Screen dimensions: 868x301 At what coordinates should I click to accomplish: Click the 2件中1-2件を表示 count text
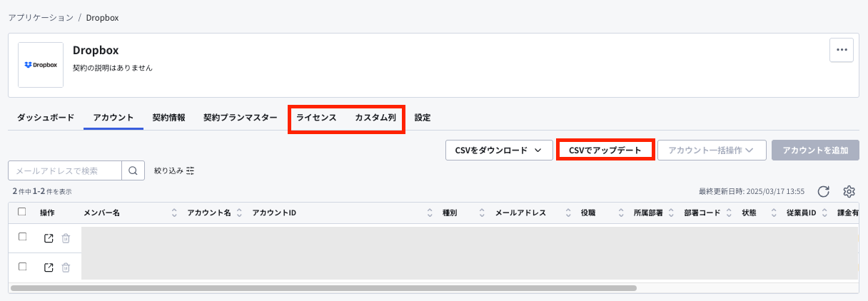[x=42, y=192]
